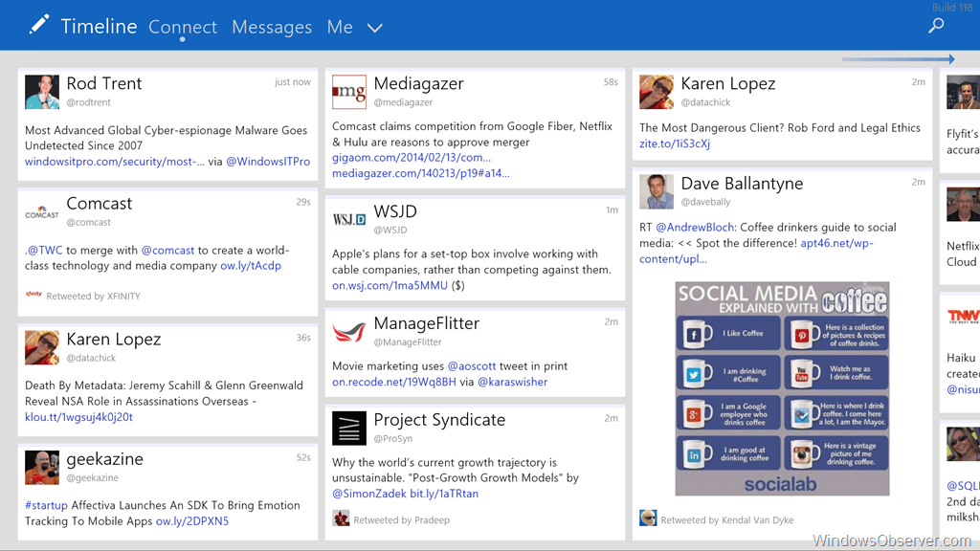This screenshot has width=980, height=551.
Task: Click Dave Ballantyne's profile picture
Action: coord(657,191)
